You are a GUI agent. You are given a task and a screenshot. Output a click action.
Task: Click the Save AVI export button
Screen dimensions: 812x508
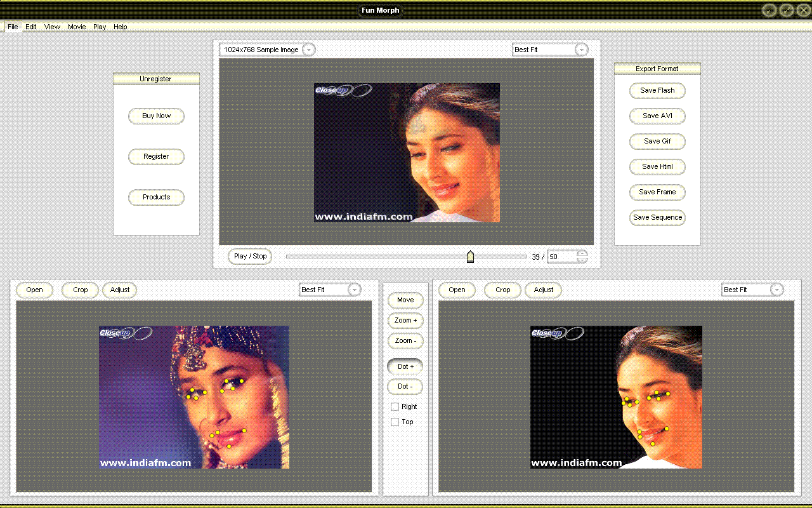coord(657,116)
